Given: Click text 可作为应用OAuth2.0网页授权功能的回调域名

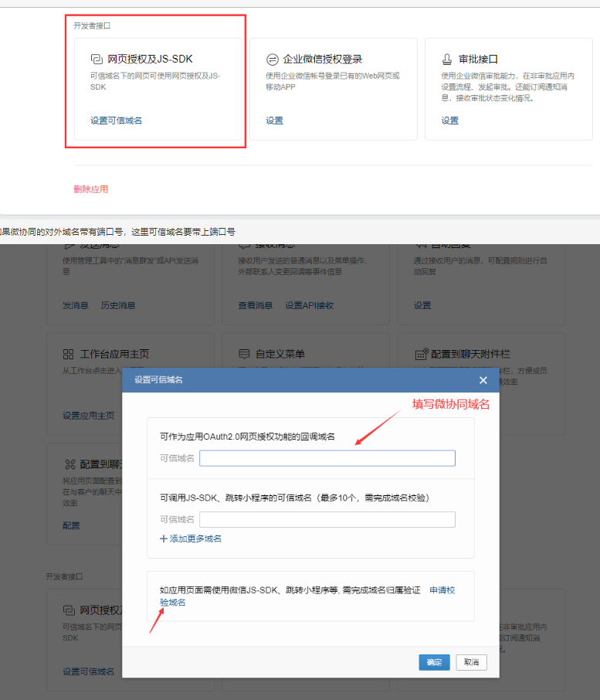Looking at the screenshot, I should [x=247, y=437].
